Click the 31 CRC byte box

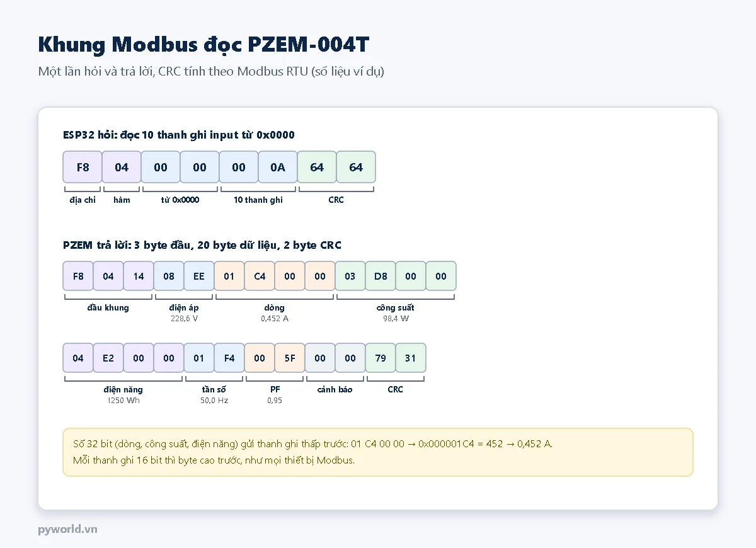[x=411, y=358]
